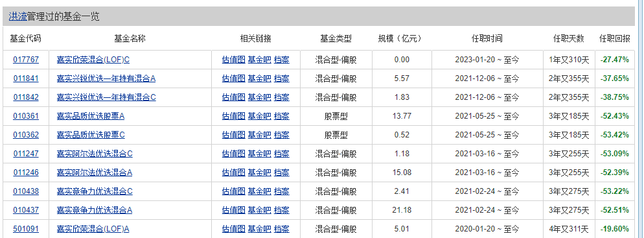Open 档案 for 嘉实品质优选股票C

click(282, 135)
